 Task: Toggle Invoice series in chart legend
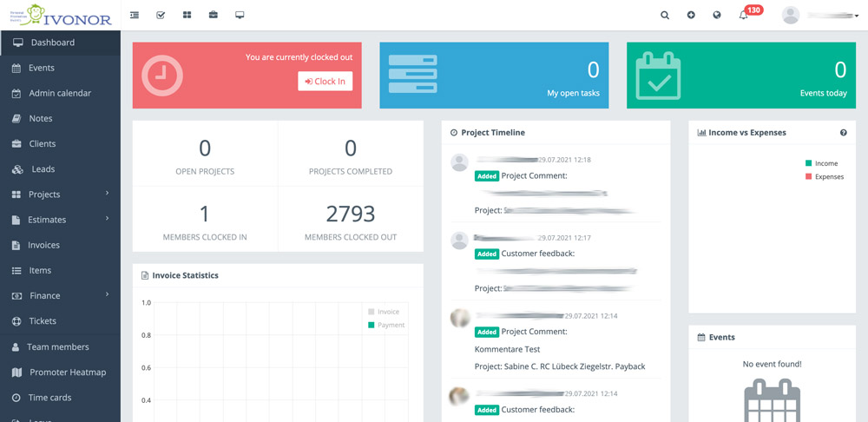[383, 311]
